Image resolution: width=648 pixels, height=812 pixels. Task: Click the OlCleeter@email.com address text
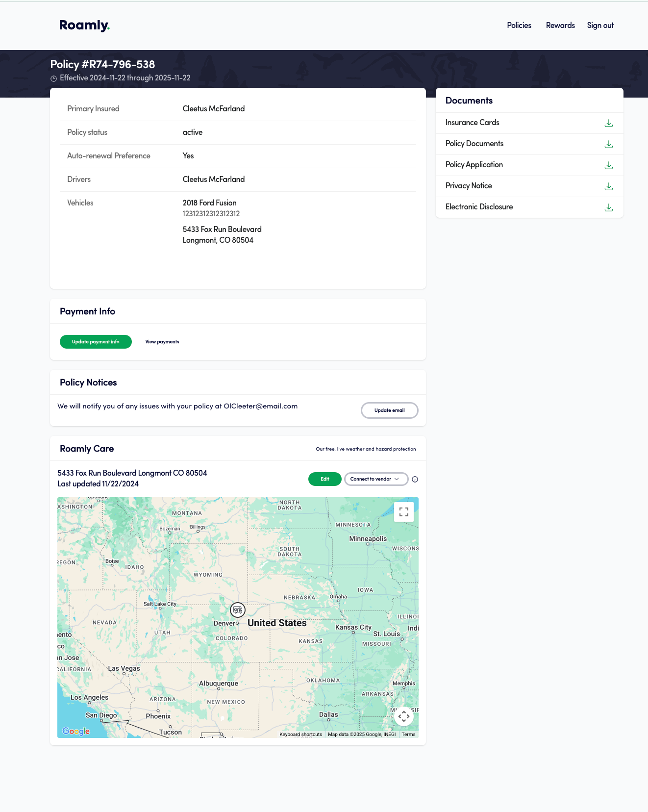click(261, 406)
